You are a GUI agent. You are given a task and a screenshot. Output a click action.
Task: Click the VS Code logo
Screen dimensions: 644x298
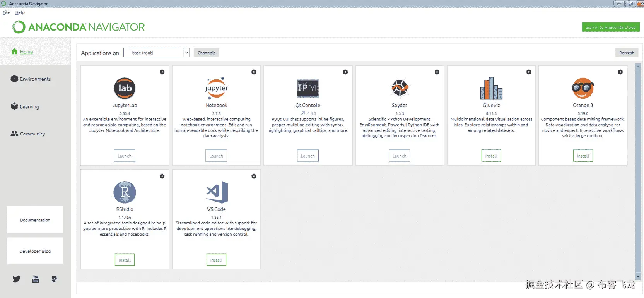pos(217,192)
